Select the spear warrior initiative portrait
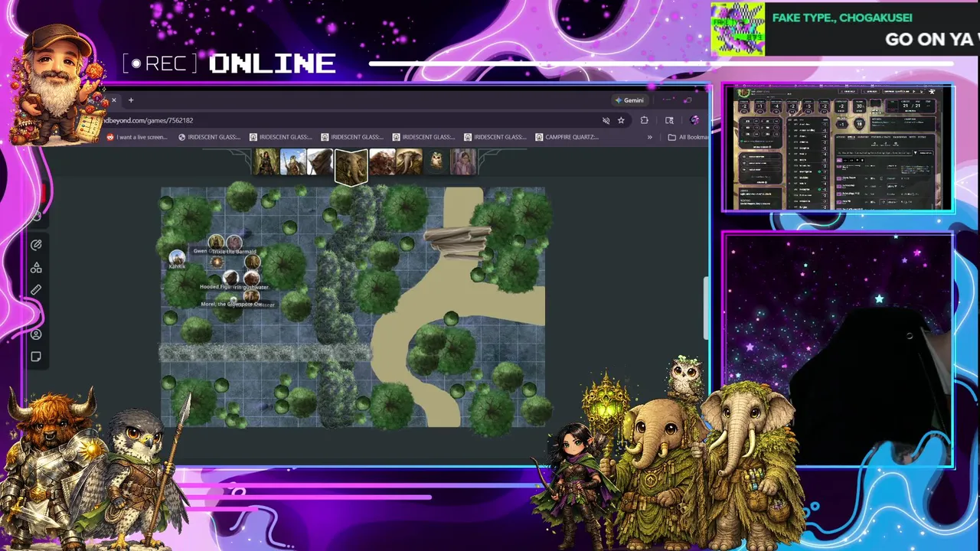Image resolution: width=980 pixels, height=551 pixels. pyautogui.click(x=293, y=162)
